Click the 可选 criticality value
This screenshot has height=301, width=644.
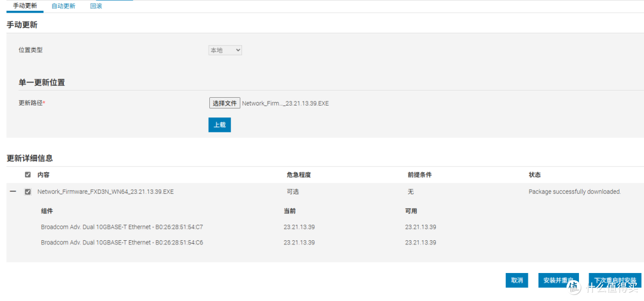293,192
